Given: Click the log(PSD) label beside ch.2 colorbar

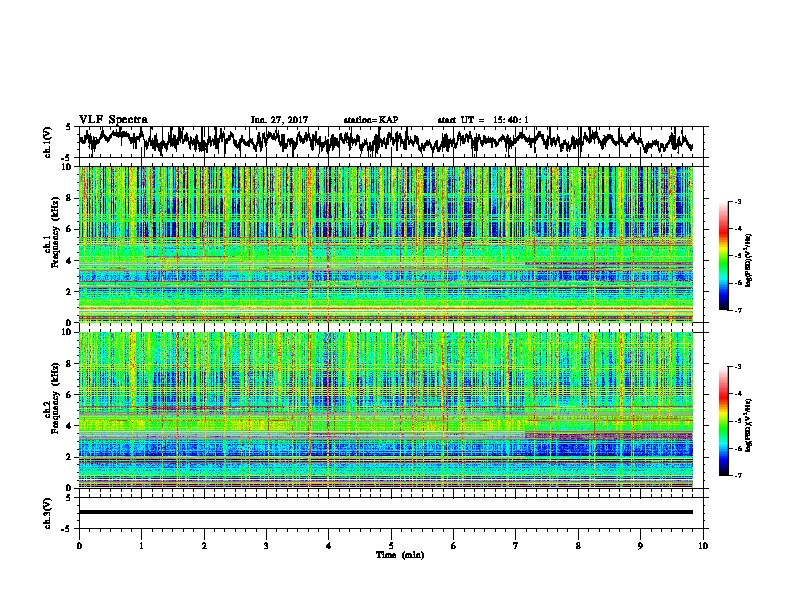Looking at the screenshot, I should pyautogui.click(x=749, y=425).
